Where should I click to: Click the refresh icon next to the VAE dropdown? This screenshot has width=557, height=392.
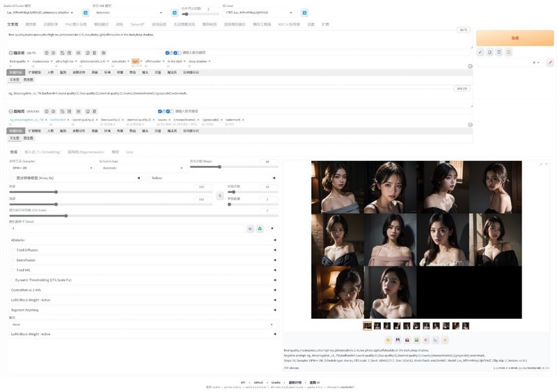point(175,13)
